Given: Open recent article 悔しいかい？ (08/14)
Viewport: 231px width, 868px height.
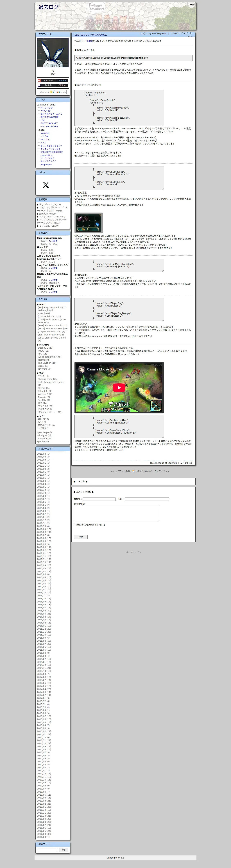Looking at the screenshot, I should [x=50, y=204].
